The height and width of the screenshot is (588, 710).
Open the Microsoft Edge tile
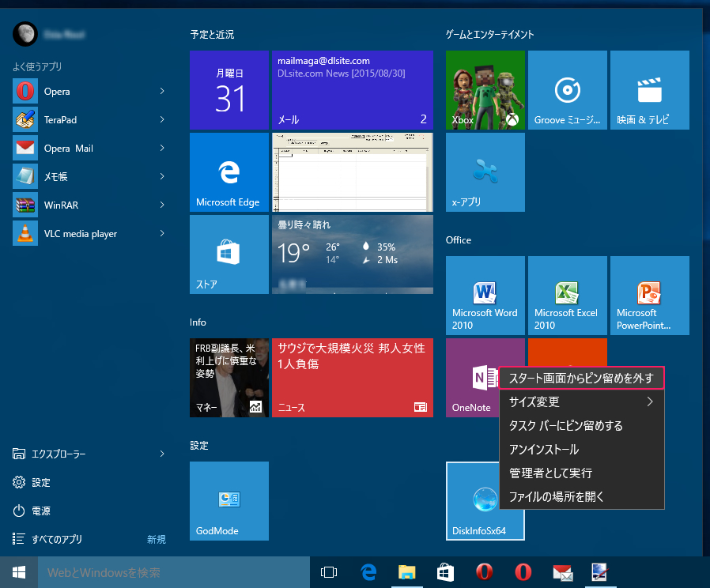[229, 172]
